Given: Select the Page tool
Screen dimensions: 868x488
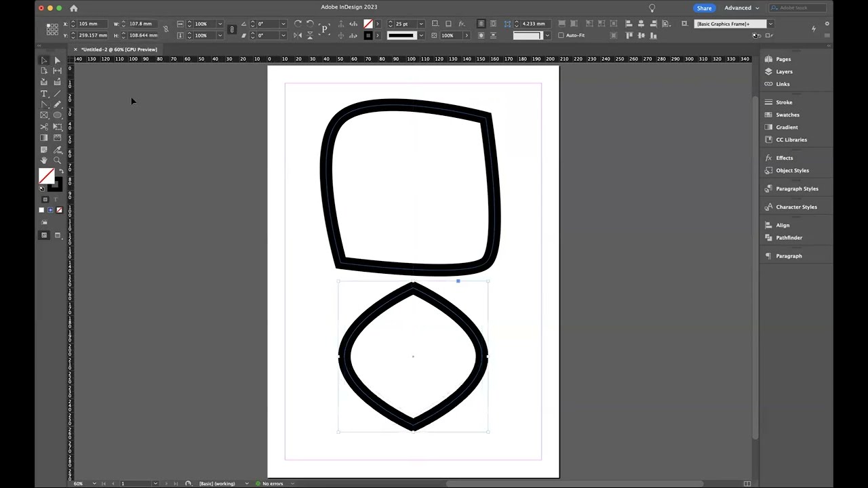Looking at the screenshot, I should point(44,71).
